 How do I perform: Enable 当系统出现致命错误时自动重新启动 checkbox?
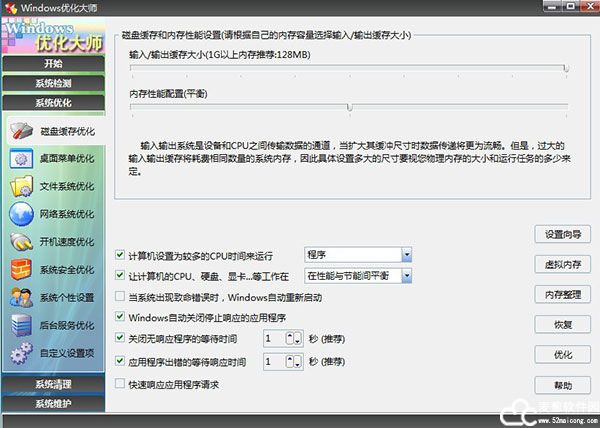tap(120, 296)
